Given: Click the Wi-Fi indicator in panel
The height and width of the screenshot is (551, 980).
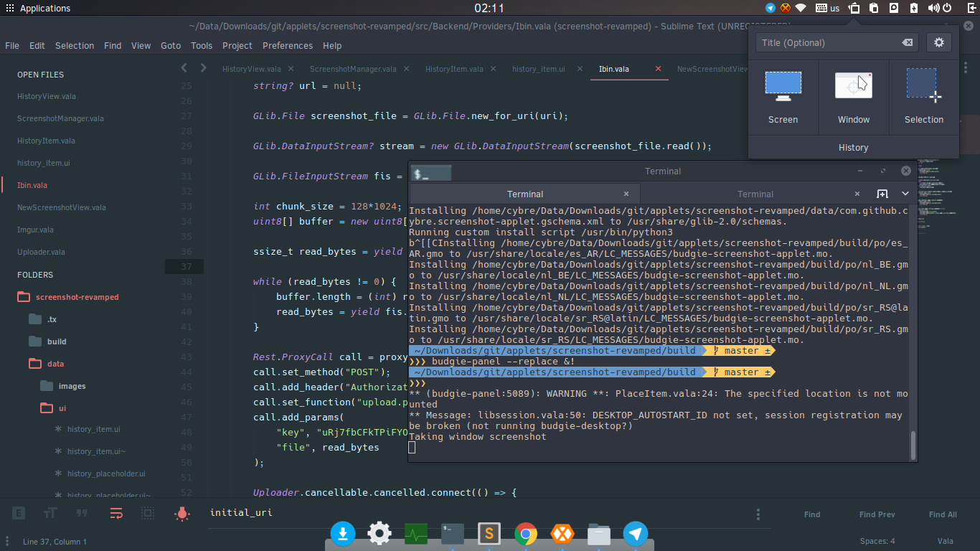Looking at the screenshot, I should 801,8.
